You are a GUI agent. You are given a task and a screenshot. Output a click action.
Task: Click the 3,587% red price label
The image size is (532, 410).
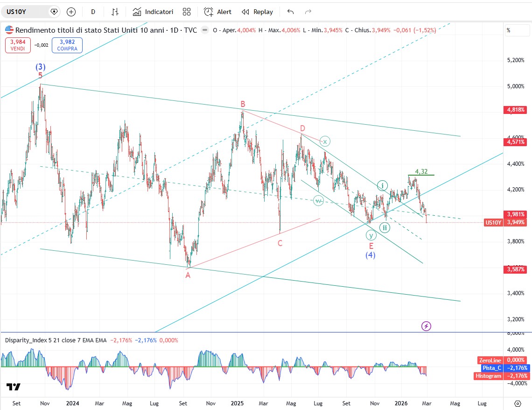pos(516,269)
